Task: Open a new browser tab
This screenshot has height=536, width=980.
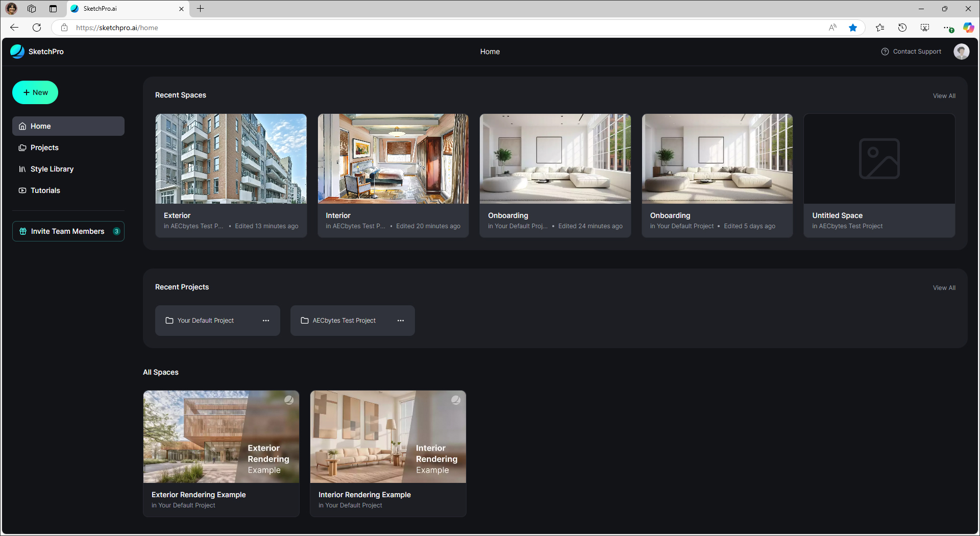Action: pos(200,9)
